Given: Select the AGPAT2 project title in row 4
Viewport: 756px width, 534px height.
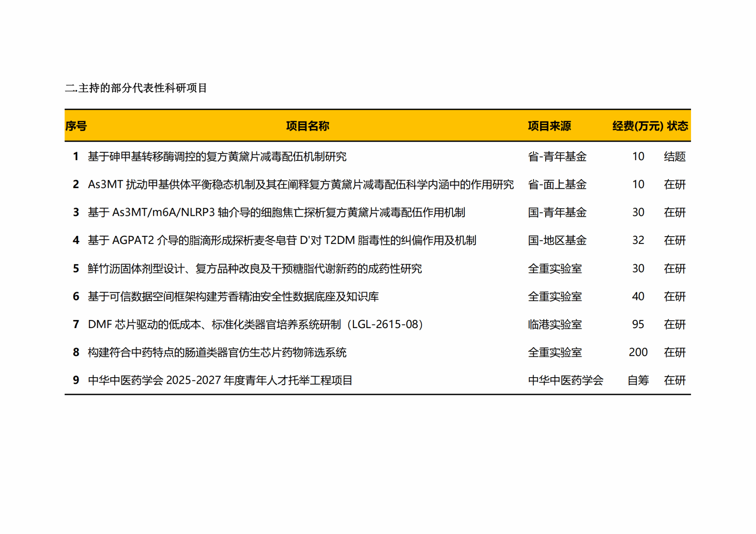Looking at the screenshot, I should coord(282,241).
